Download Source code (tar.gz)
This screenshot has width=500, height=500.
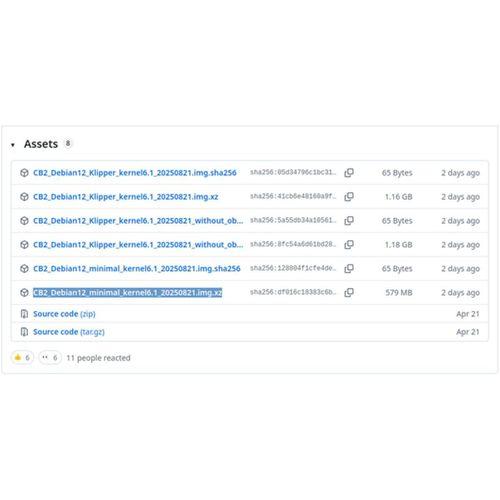[x=69, y=332]
